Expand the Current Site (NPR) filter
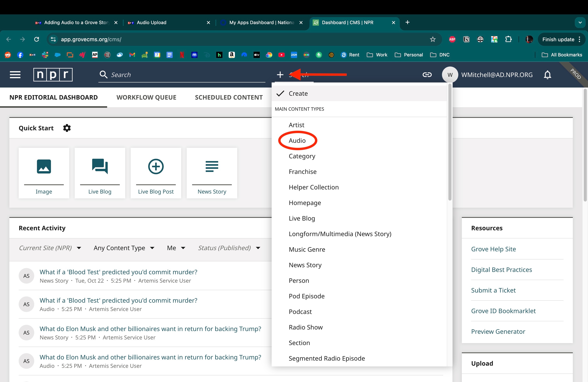The image size is (588, 382). pos(50,248)
